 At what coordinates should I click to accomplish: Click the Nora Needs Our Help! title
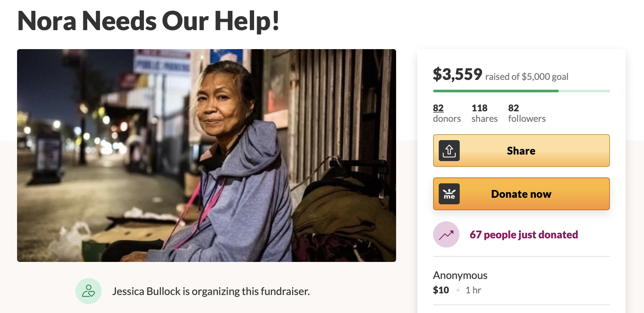[x=148, y=21]
